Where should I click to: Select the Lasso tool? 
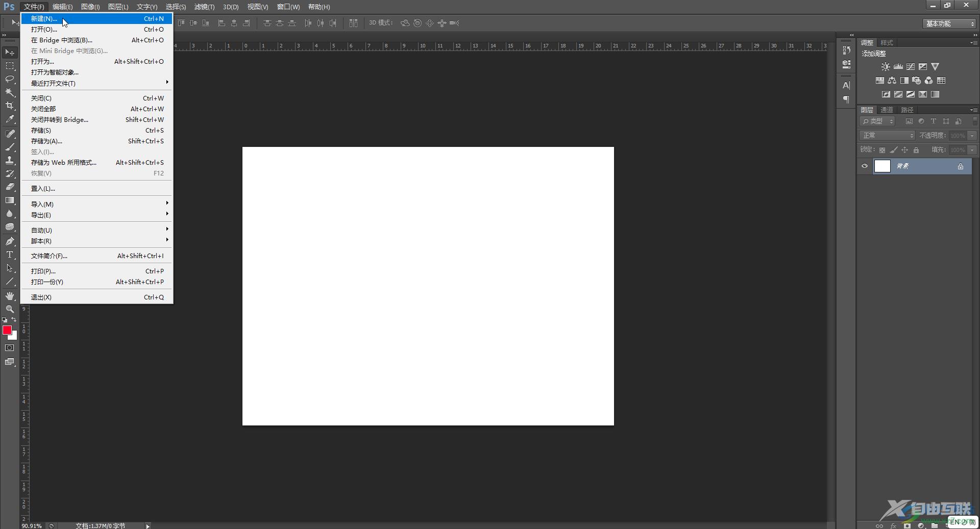(x=10, y=79)
